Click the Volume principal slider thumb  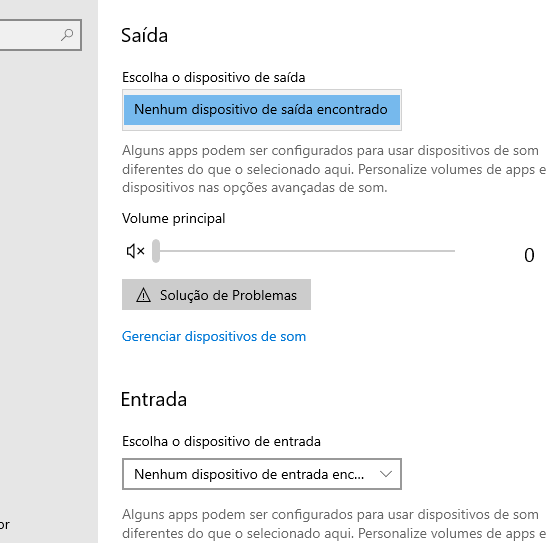click(156, 251)
